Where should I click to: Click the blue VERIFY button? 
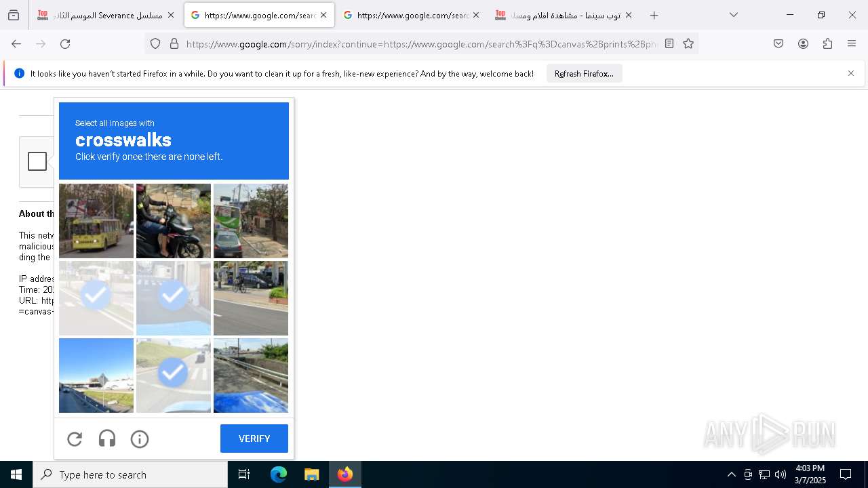click(254, 439)
